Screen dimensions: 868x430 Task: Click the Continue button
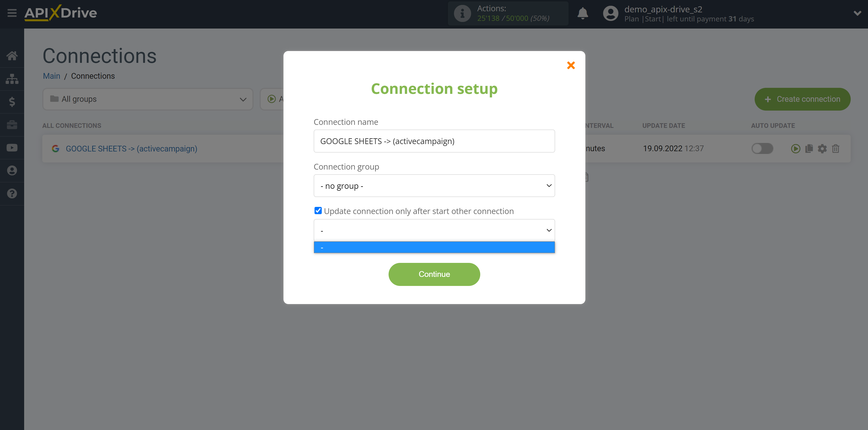coord(435,274)
